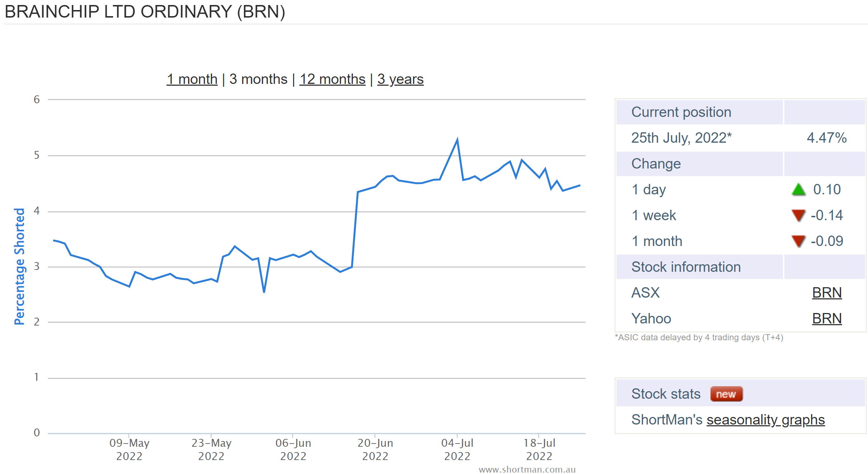Screen dimensions: 868x474
Task: Click the Yahoo row label
Action: pos(651,319)
